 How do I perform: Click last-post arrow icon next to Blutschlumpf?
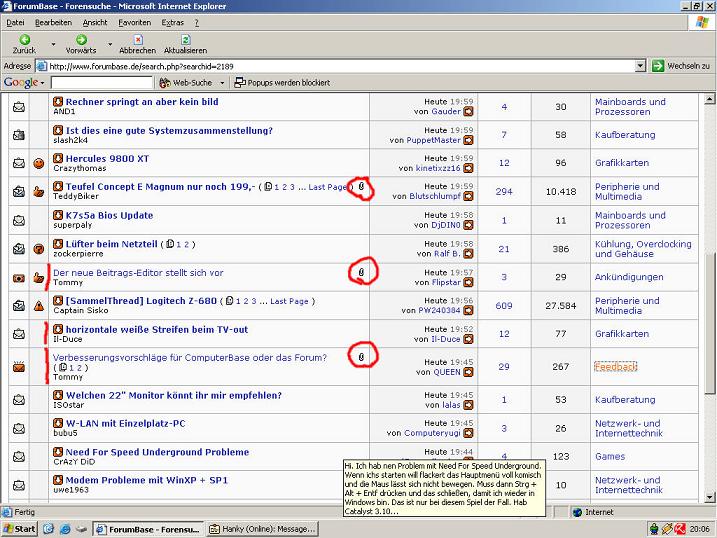pyautogui.click(x=468, y=197)
